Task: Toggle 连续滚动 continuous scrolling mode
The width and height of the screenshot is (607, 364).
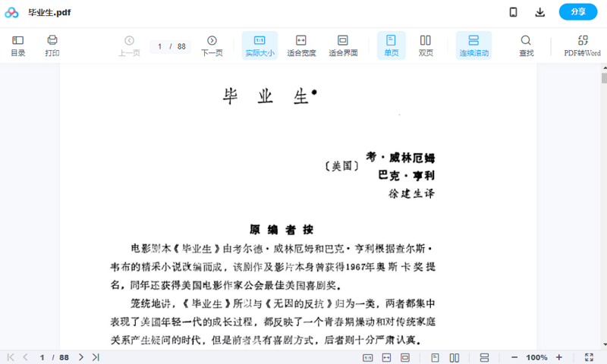Action: click(473, 45)
